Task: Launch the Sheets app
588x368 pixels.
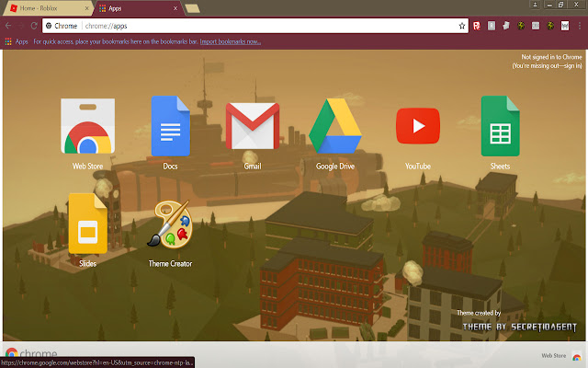Action: [x=500, y=126]
